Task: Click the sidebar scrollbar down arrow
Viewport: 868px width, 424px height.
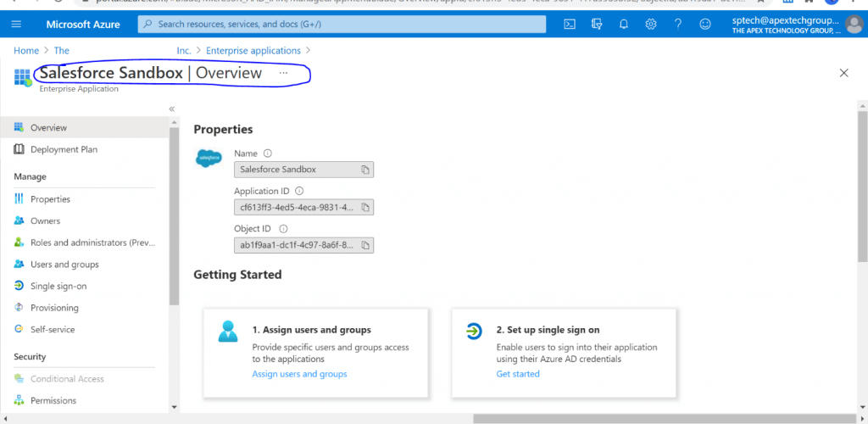Action: click(175, 407)
